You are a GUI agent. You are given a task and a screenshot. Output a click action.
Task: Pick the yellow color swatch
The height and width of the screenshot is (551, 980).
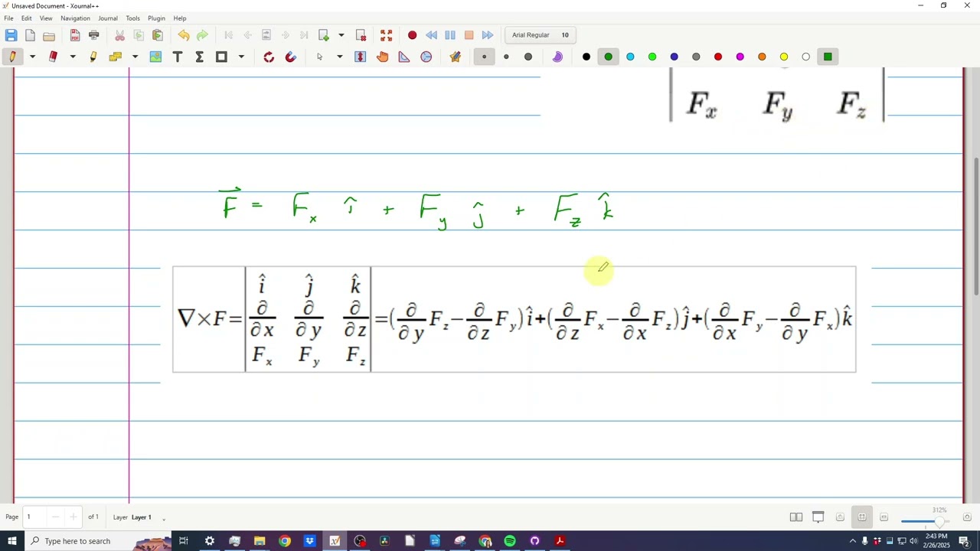coord(784,57)
